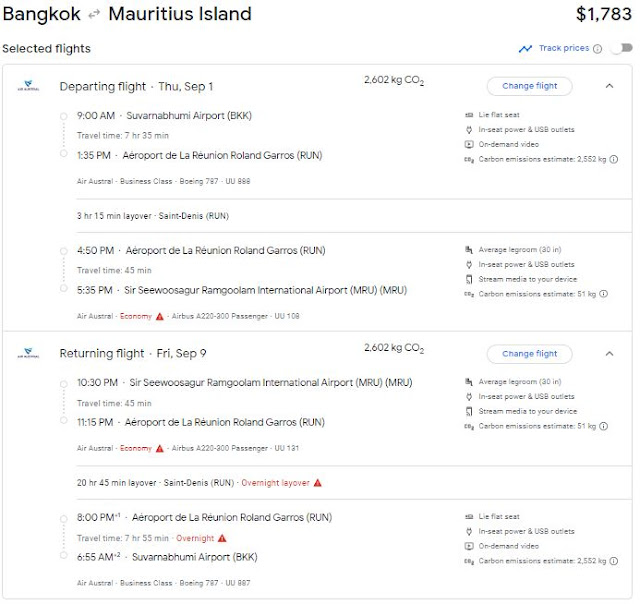Click the 8:00 PM Roland Garros departure line
Viewport: 640px width, 604px height.
(204, 517)
